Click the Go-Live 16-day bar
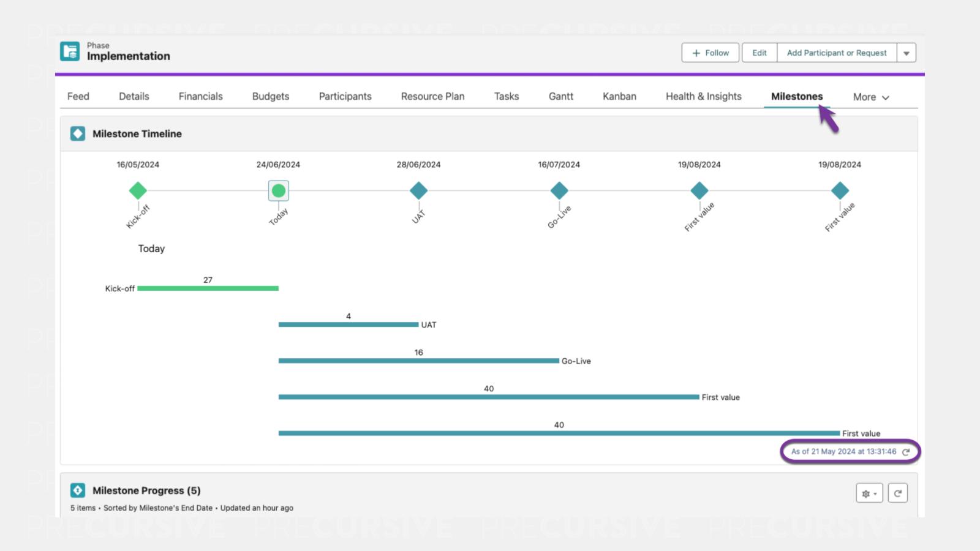 (418, 361)
